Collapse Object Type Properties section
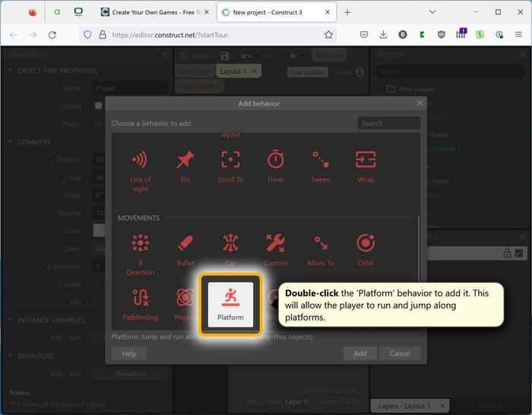532x415 pixels. coord(11,71)
